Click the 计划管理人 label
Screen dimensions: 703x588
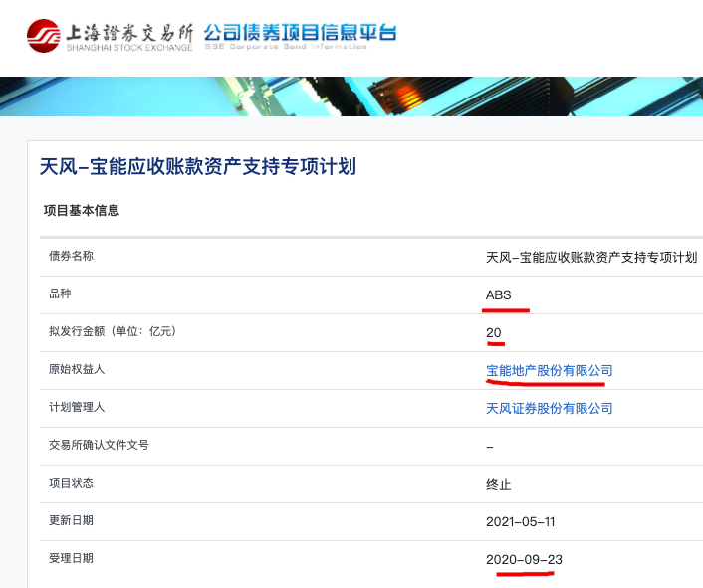pos(77,407)
